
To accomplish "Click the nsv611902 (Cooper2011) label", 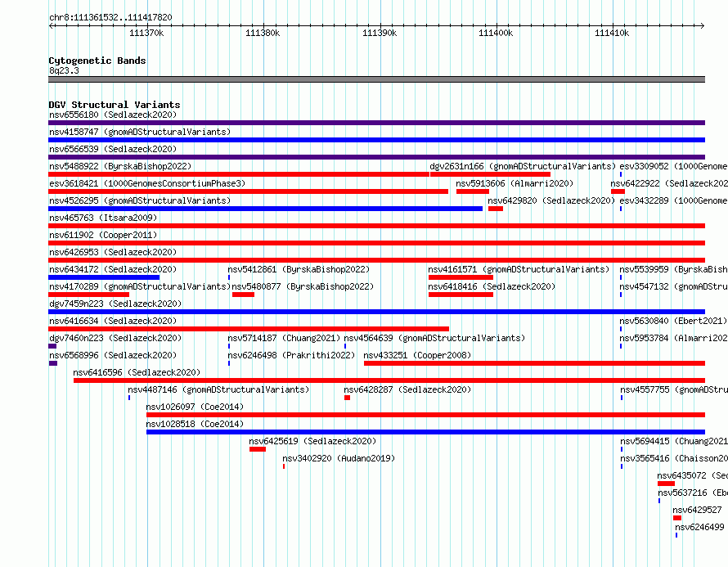I will (103, 235).
